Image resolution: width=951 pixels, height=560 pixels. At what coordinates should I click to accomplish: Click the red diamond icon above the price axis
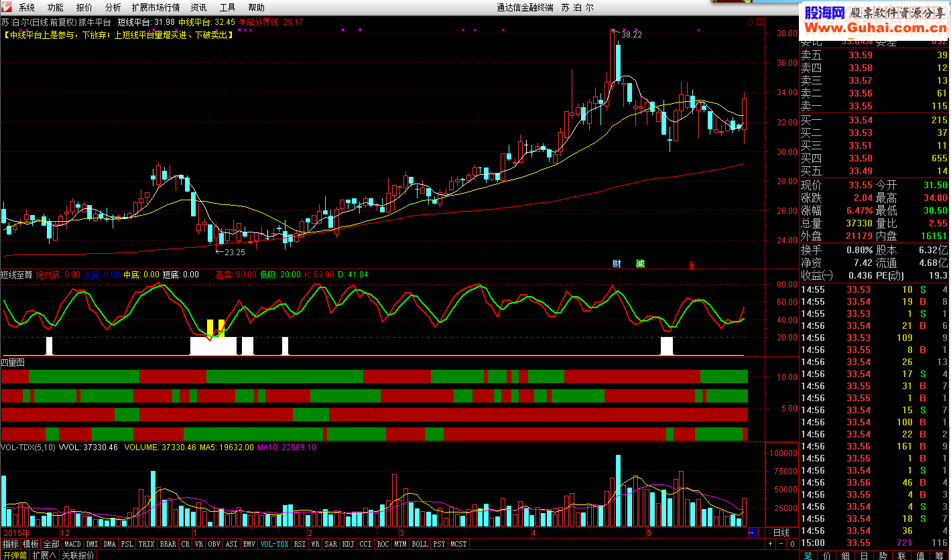(x=751, y=22)
